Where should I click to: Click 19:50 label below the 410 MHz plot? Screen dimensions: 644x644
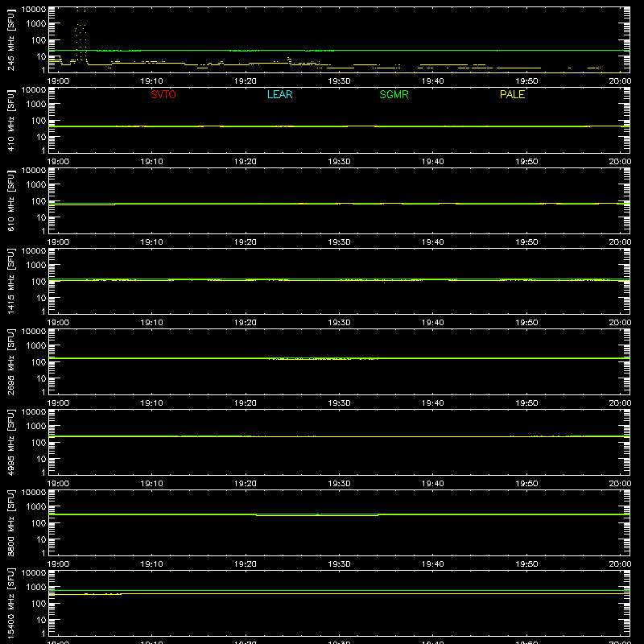(x=526, y=162)
